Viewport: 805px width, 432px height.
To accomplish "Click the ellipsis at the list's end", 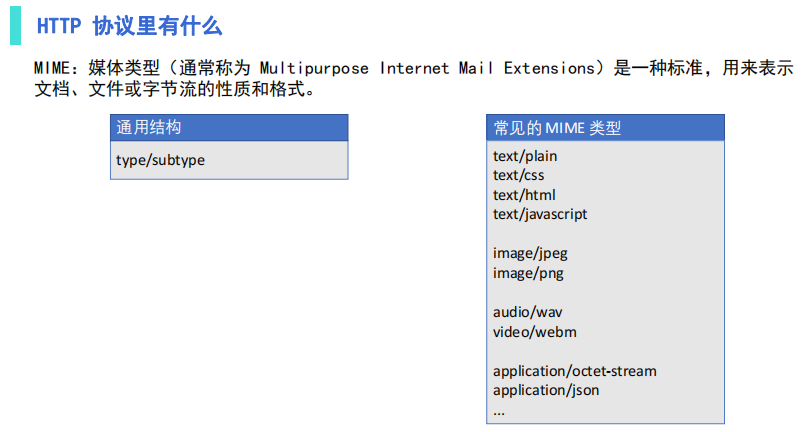I will click(x=500, y=410).
